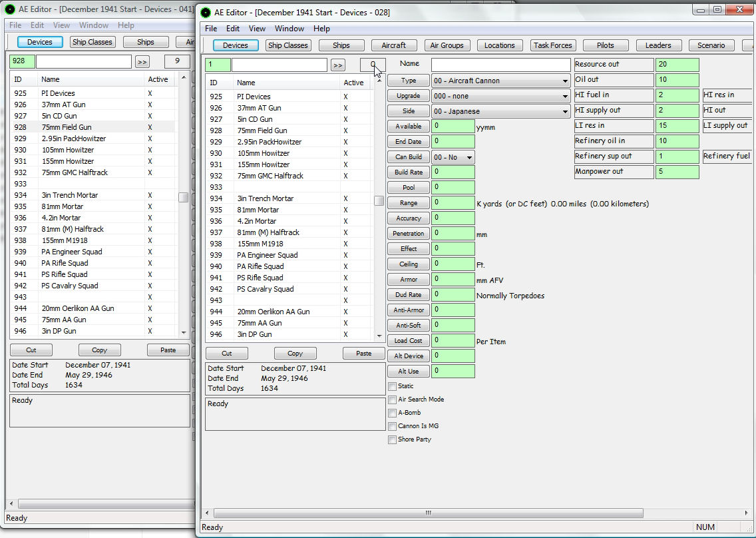Click the Penetration button
Screen dimensions: 756x538
point(409,234)
